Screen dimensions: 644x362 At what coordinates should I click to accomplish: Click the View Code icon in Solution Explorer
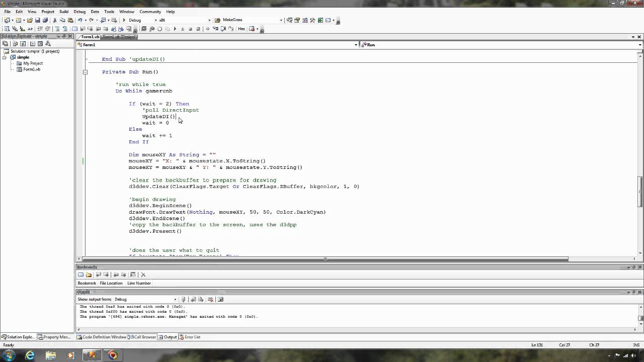point(32,44)
